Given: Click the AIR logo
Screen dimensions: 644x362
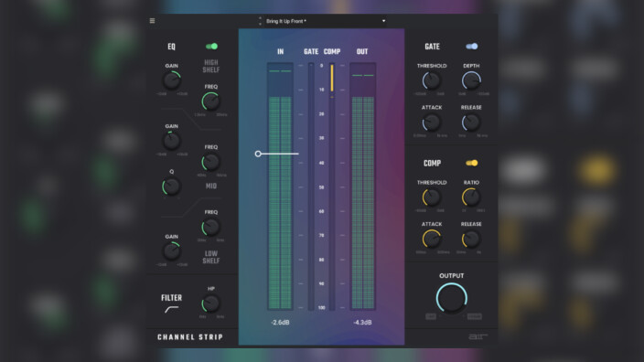Looking at the screenshot, I should [478, 336].
